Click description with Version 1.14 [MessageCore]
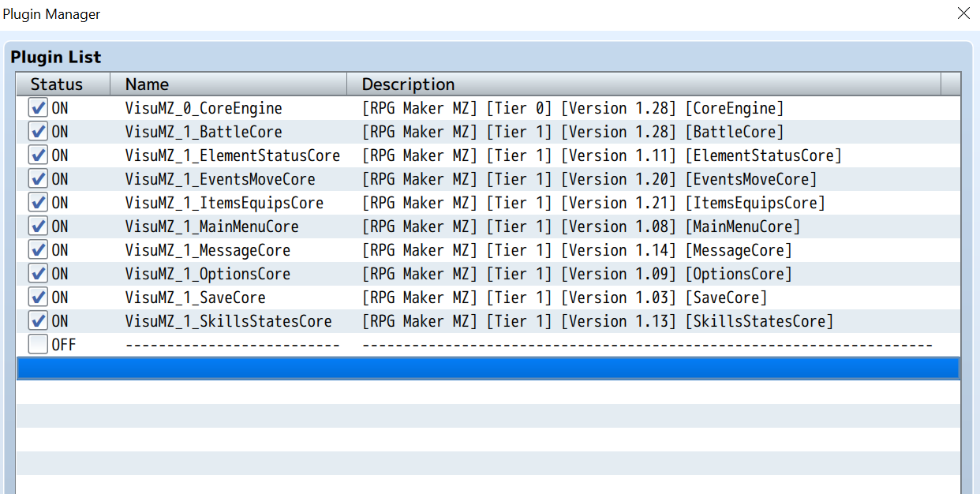Screen dimensions: 980x494 577,250
